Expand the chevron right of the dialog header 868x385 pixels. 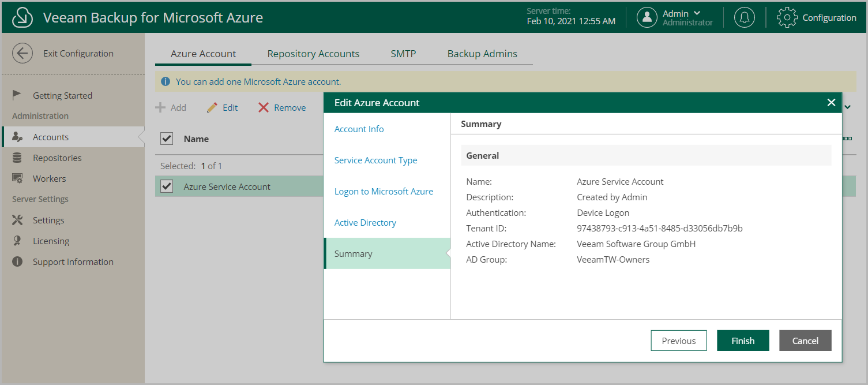pyautogui.click(x=848, y=107)
